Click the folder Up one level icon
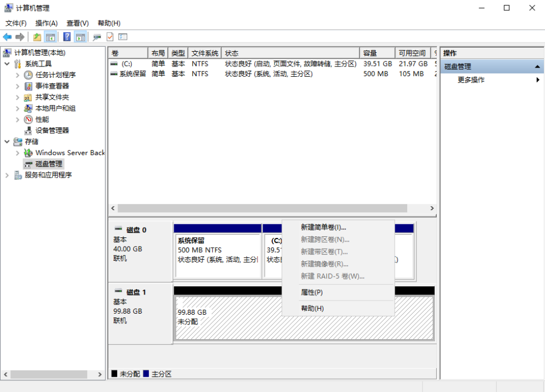Screen dimensions: 545x392 coord(37,37)
